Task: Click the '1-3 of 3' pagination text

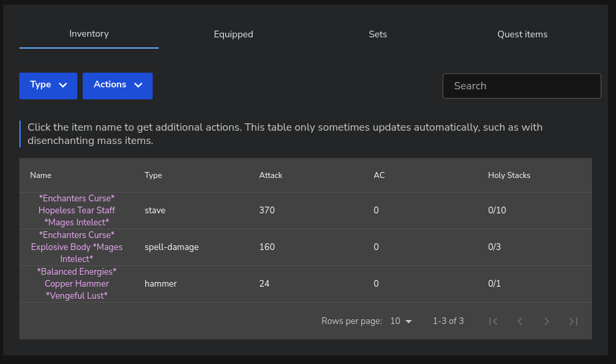Action: point(448,321)
